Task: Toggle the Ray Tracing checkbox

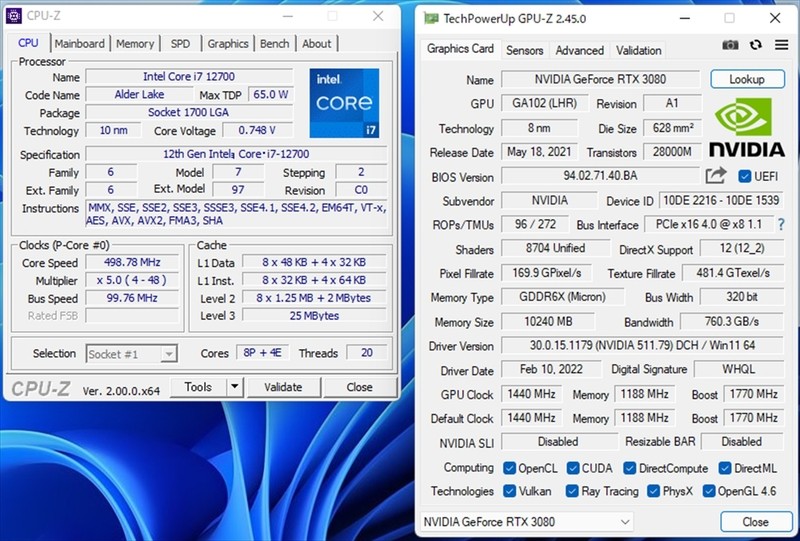Action: pos(572,491)
